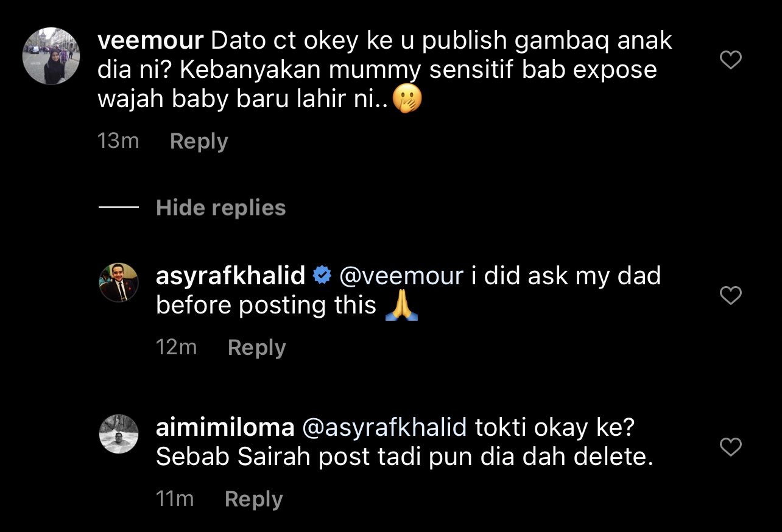Click the 12m timestamp under asyrafkhalid's reply

click(x=176, y=348)
